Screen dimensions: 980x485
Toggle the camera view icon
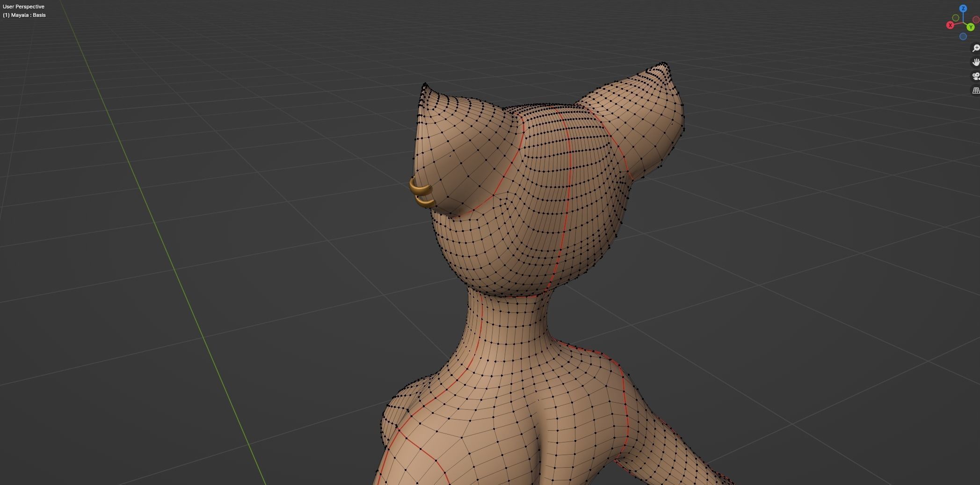pos(976,76)
